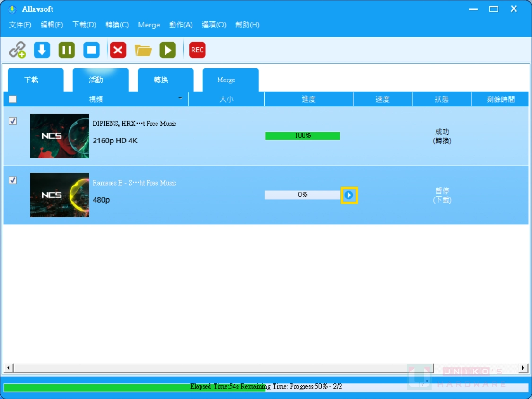532x399 pixels.
Task: Start recording with the REC button
Action: 197,50
